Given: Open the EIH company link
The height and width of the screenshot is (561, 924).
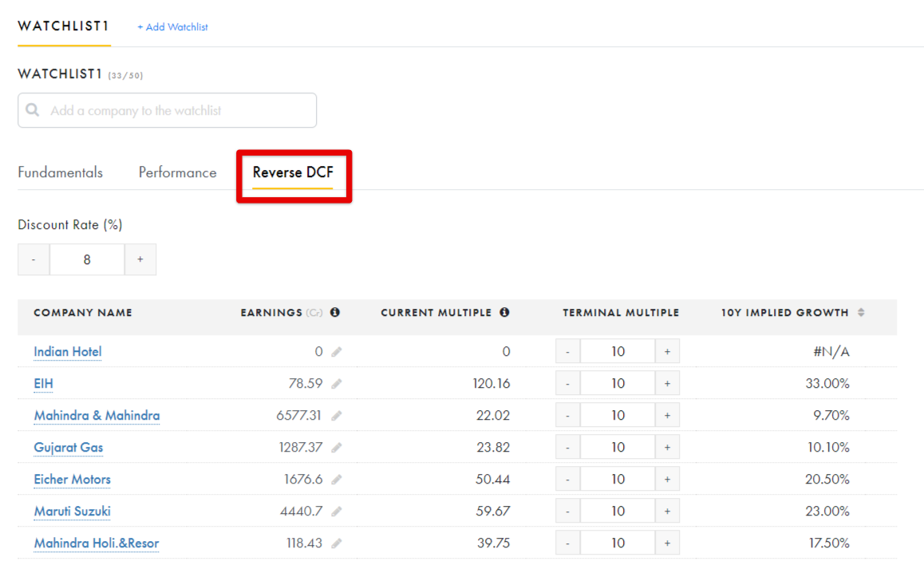Looking at the screenshot, I should [x=44, y=384].
